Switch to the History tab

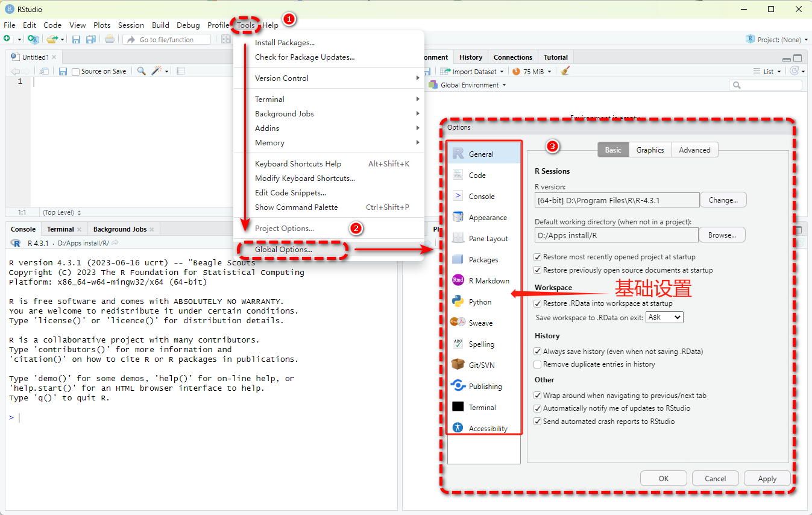[471, 57]
